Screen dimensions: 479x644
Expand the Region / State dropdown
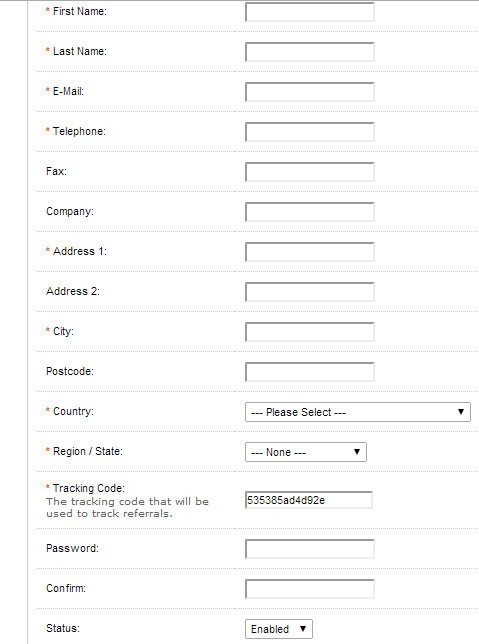[x=306, y=452]
